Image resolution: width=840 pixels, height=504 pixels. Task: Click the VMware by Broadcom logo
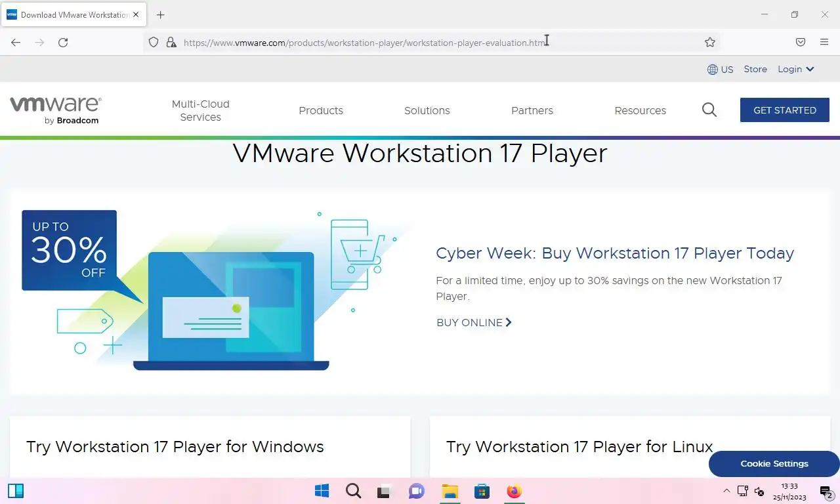(56, 110)
